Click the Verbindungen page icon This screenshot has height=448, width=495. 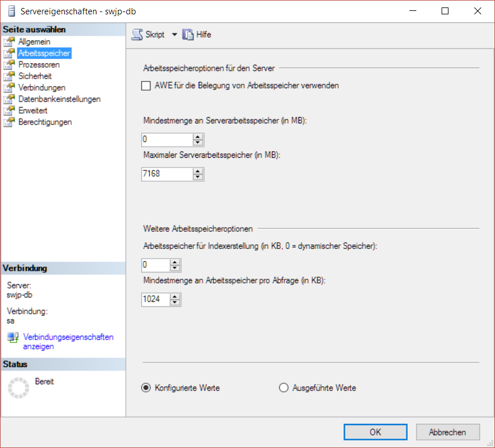pos(9,88)
